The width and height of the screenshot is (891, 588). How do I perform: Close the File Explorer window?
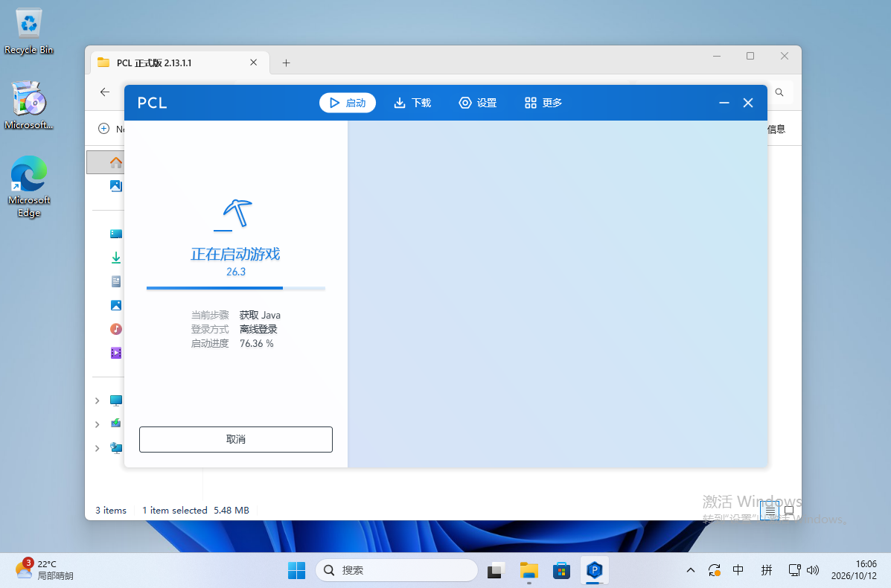(x=784, y=56)
